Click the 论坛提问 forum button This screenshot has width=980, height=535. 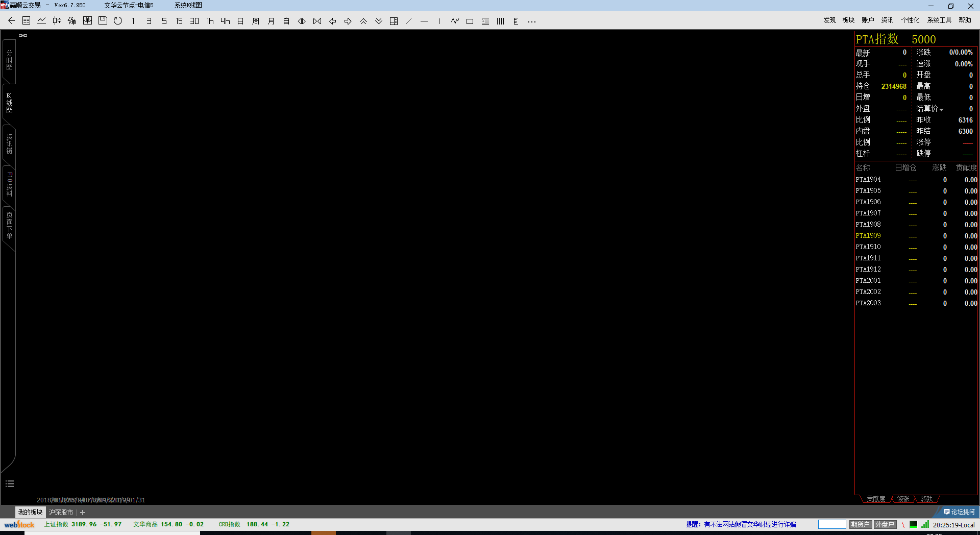(960, 512)
